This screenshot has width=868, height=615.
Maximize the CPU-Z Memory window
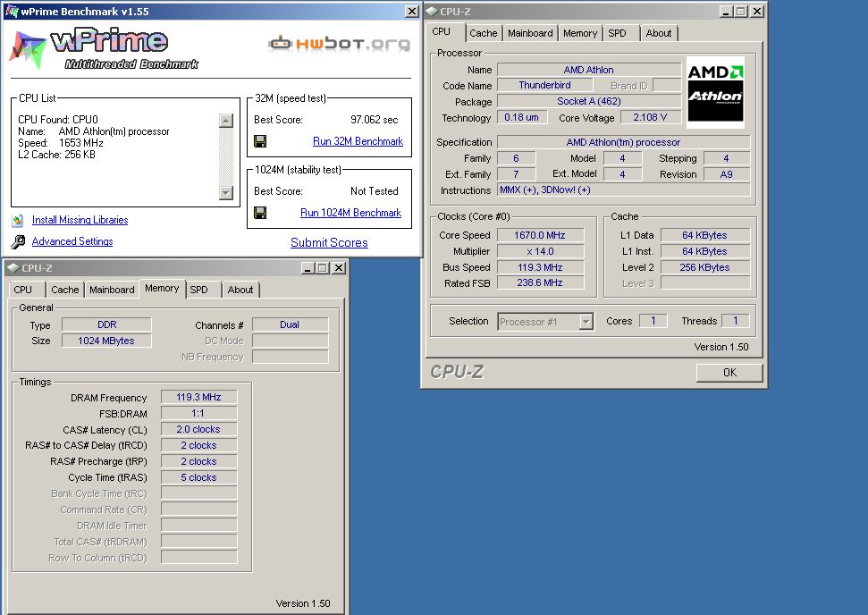[x=323, y=268]
